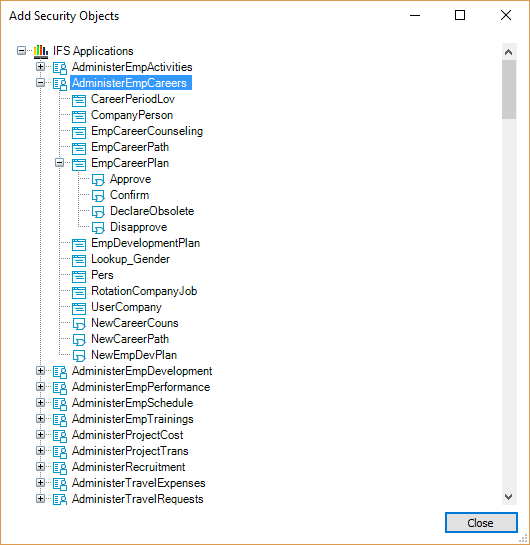Click the AdministerEmpDevelopment permission set icon
The height and width of the screenshot is (545, 530).
point(60,372)
